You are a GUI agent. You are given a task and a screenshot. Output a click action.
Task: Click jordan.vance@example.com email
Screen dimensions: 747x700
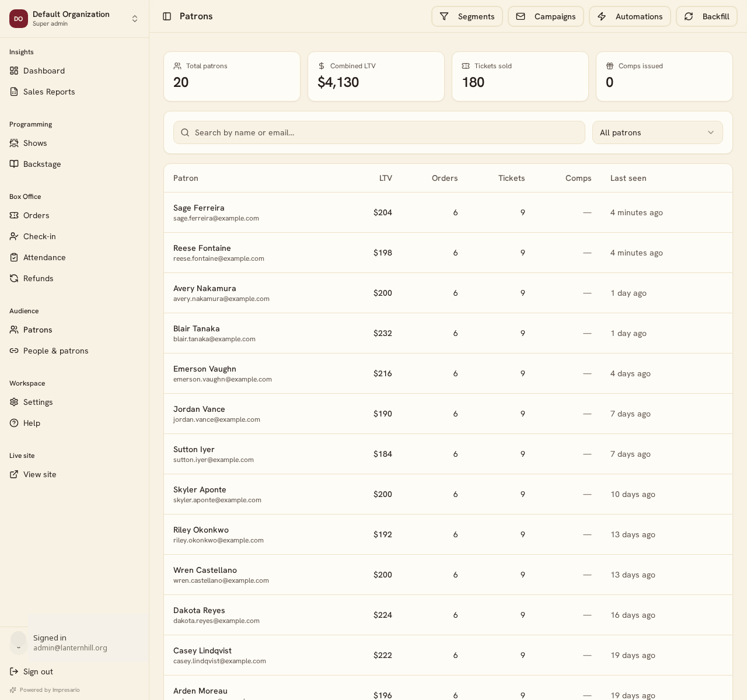[x=217, y=419]
